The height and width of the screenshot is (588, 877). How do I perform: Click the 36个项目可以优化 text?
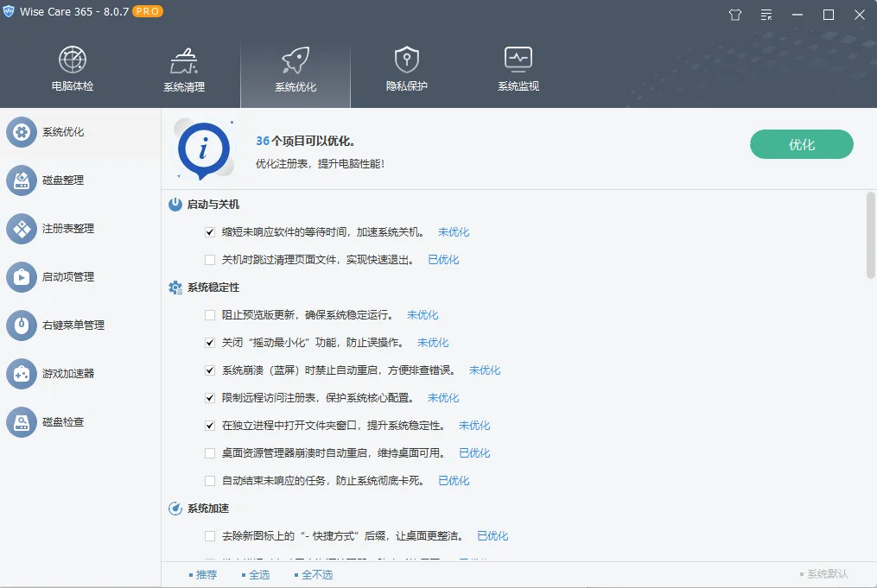(x=305, y=141)
